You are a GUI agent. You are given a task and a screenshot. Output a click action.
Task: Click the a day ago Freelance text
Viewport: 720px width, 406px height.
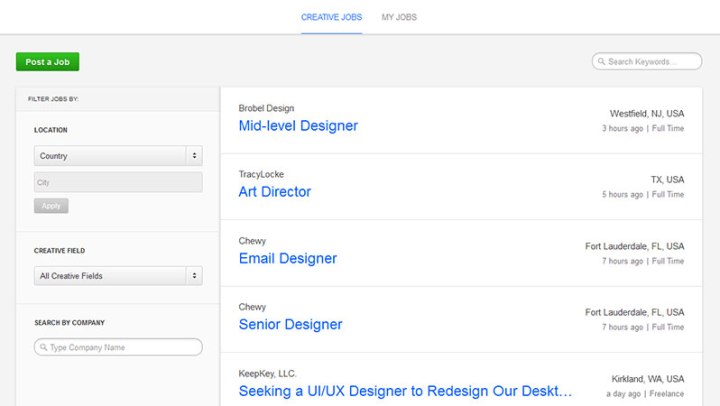click(x=645, y=394)
